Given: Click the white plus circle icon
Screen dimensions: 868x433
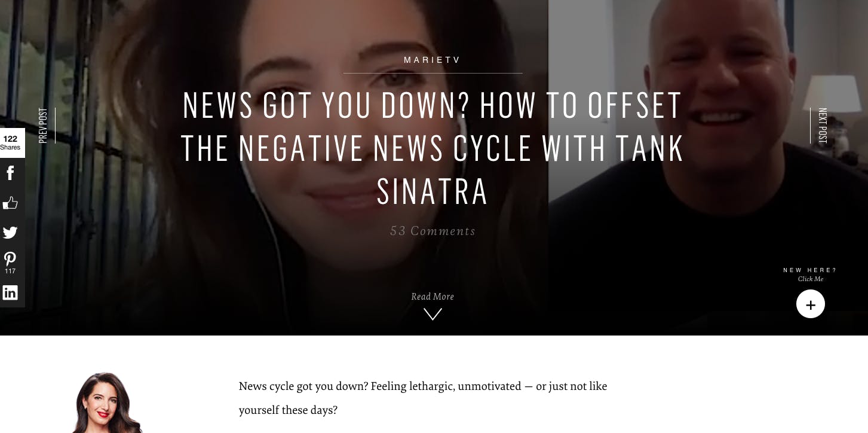Looking at the screenshot, I should click(811, 304).
